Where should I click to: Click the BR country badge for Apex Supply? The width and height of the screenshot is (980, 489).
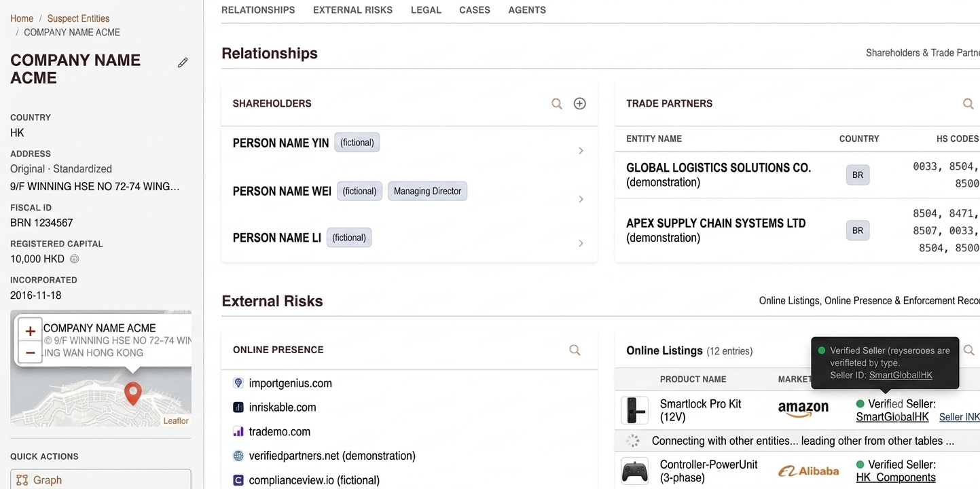pyautogui.click(x=858, y=230)
